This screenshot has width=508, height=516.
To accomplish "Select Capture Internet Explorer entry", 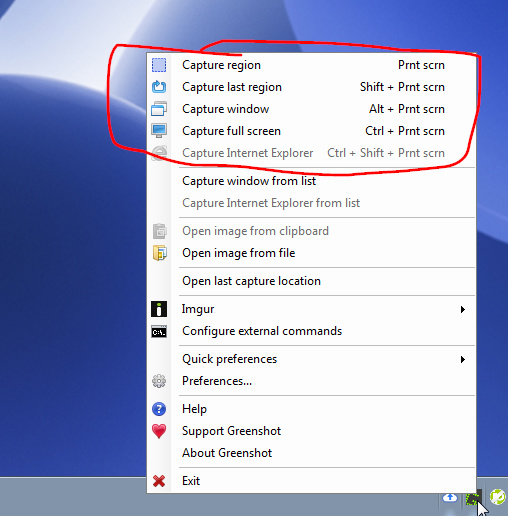I will click(x=311, y=153).
